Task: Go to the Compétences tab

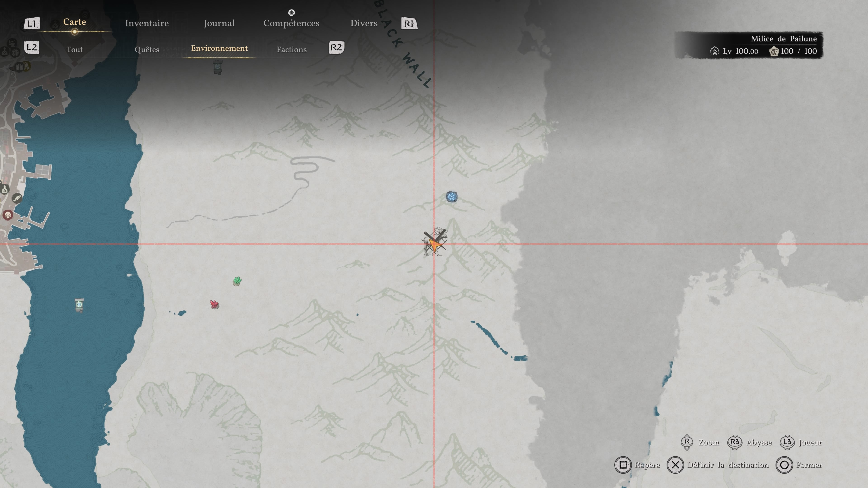Action: point(291,23)
